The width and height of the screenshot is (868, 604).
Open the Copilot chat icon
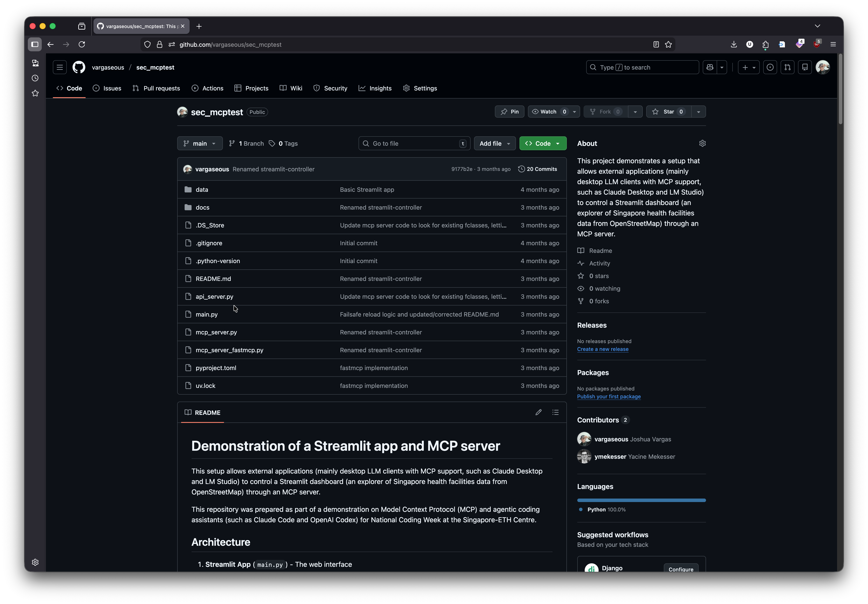[709, 67]
